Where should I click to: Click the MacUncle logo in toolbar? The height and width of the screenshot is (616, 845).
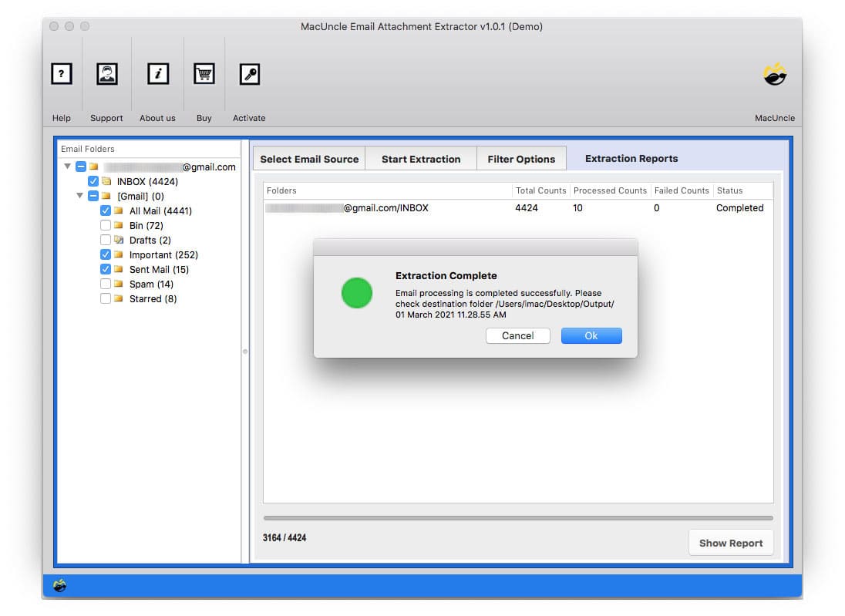[775, 74]
